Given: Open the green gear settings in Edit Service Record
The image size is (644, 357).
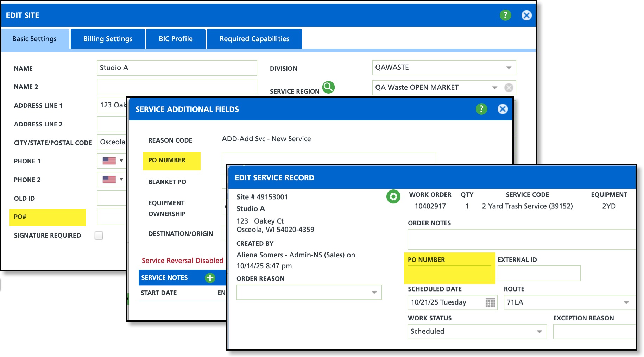Looking at the screenshot, I should [393, 196].
